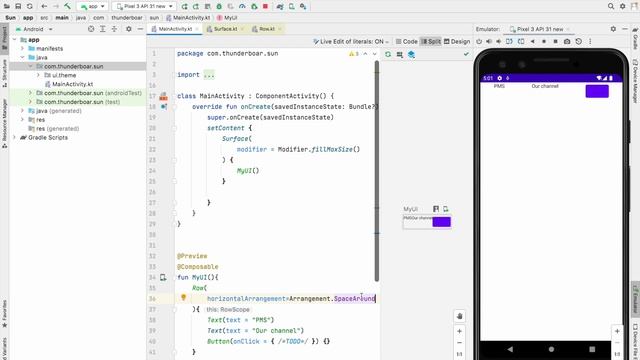
Task: Open file with the folder toolbar icon
Action: (7, 7)
